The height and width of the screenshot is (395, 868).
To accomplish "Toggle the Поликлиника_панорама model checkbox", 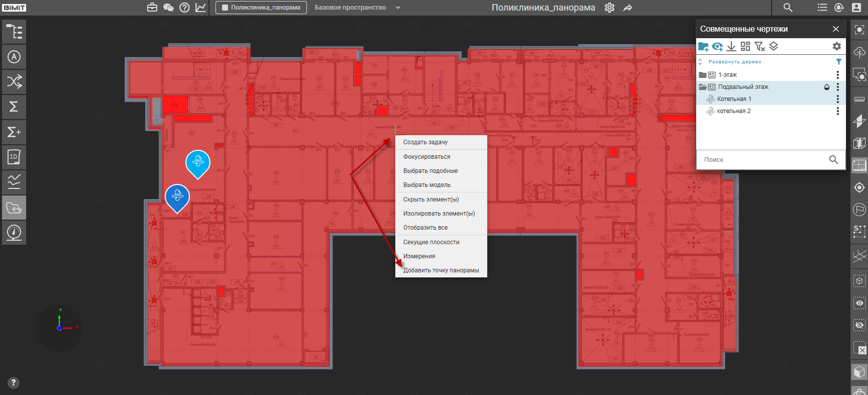I will click(225, 8).
